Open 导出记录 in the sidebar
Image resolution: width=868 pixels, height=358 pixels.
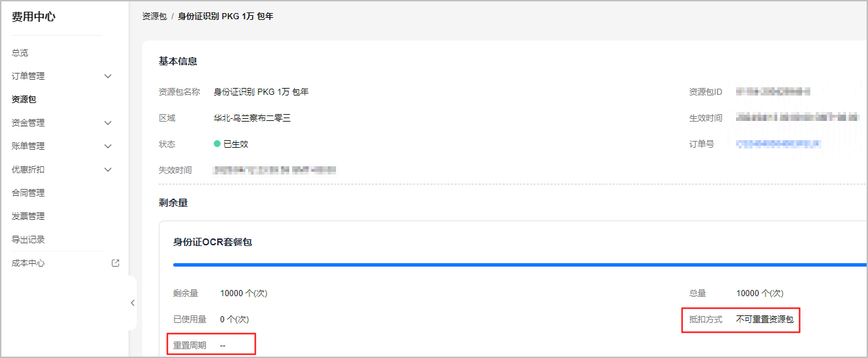pos(28,240)
